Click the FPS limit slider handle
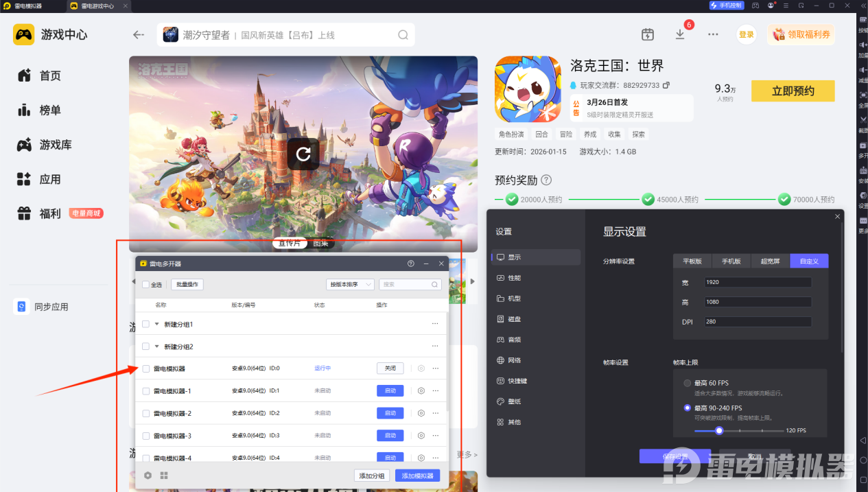 coord(719,431)
